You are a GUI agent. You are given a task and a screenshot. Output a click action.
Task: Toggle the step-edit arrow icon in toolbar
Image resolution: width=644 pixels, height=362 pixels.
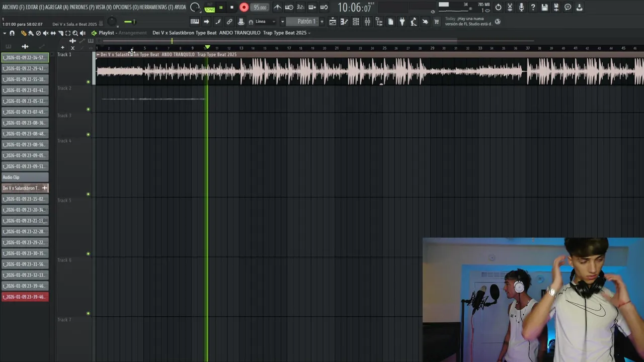point(206,22)
